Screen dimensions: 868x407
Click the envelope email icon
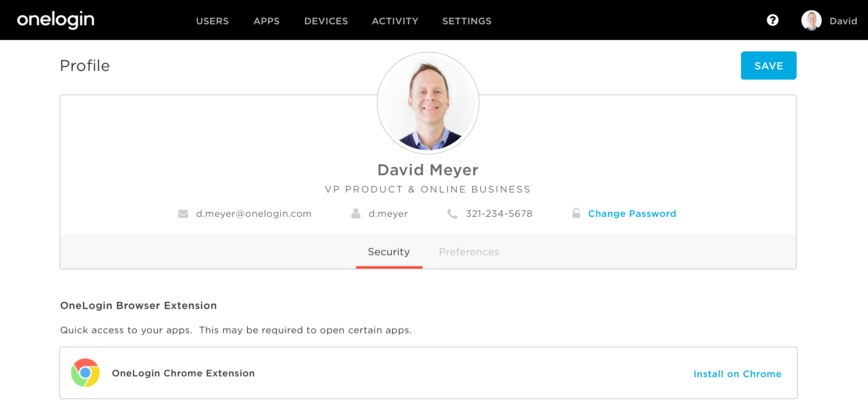(x=183, y=214)
